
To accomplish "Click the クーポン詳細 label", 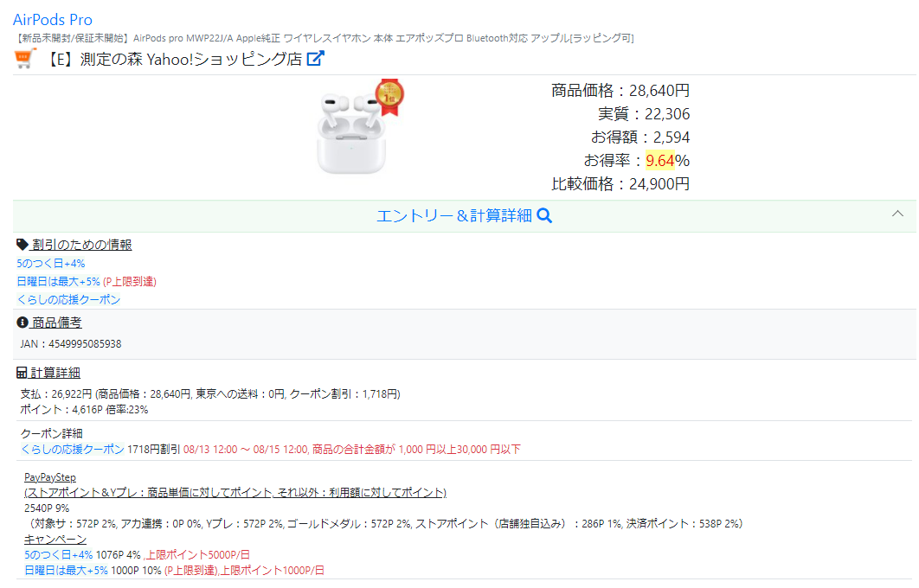I will point(52,434).
